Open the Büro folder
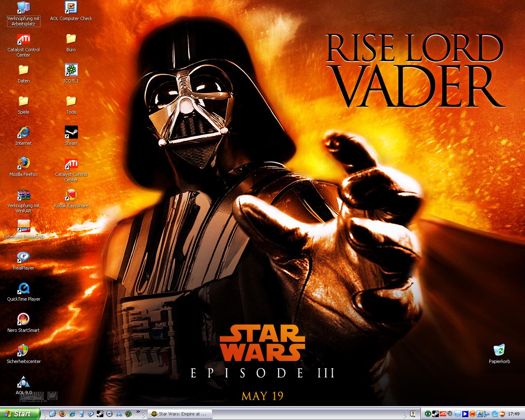 (71, 39)
